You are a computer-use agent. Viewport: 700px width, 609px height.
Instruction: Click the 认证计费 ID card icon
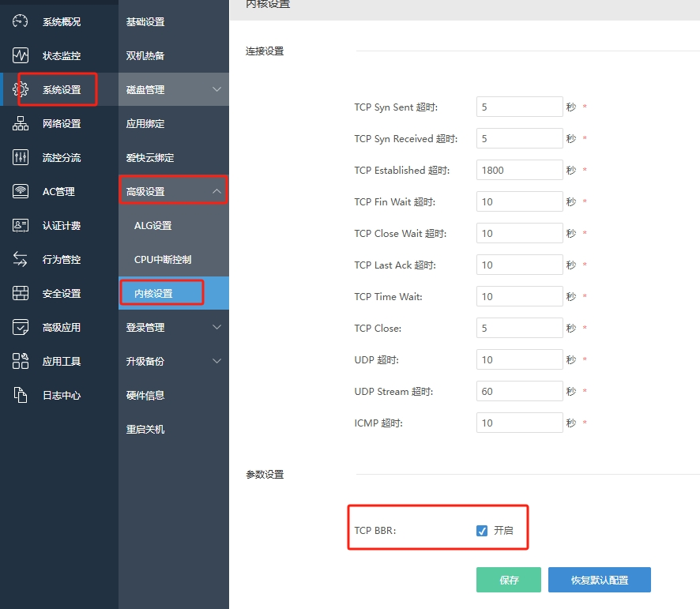point(21,225)
